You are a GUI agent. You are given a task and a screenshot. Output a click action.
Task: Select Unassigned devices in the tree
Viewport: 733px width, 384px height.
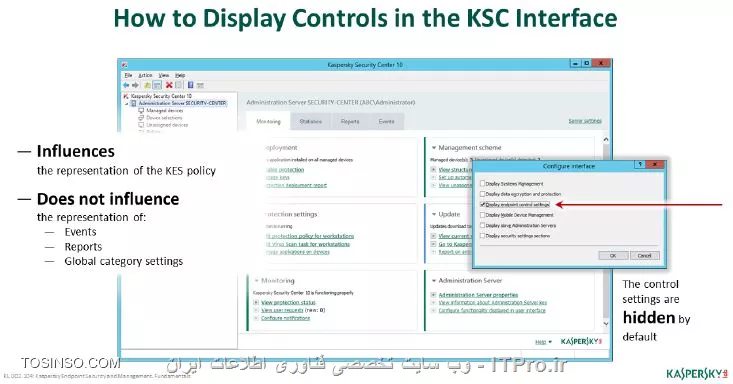pyautogui.click(x=167, y=125)
